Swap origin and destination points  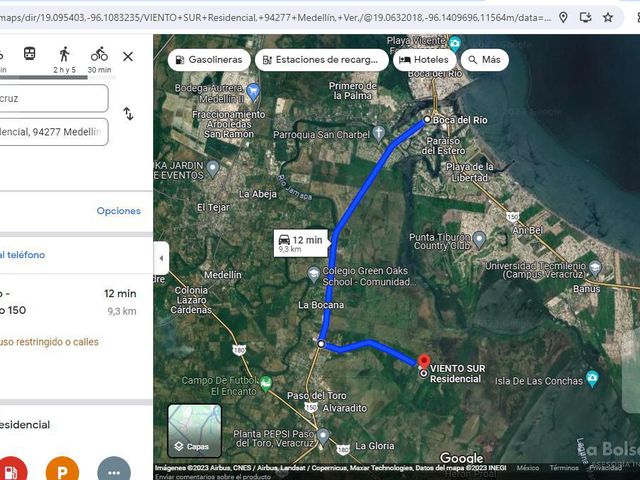(x=128, y=114)
